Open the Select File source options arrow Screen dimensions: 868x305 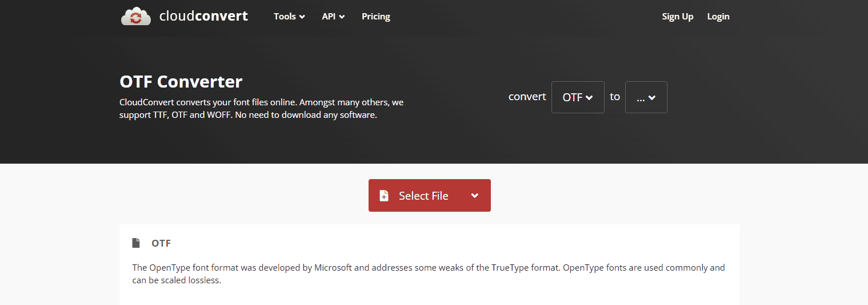474,196
